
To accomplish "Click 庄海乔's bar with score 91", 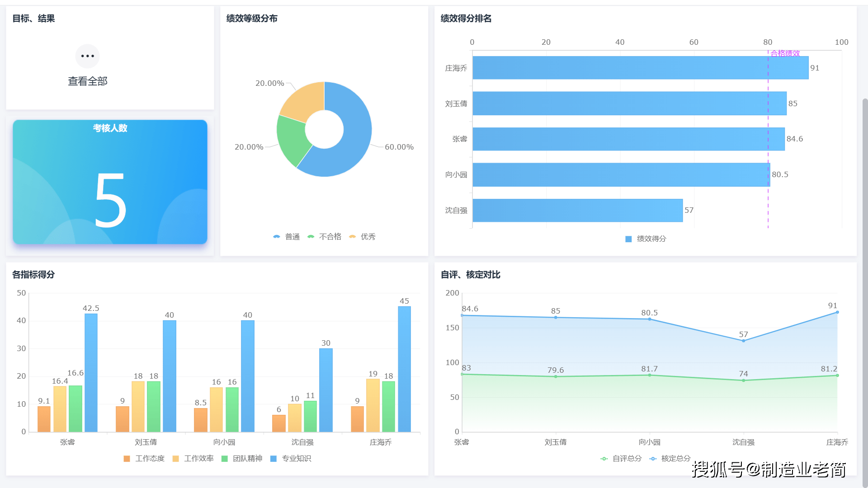I will [x=640, y=68].
